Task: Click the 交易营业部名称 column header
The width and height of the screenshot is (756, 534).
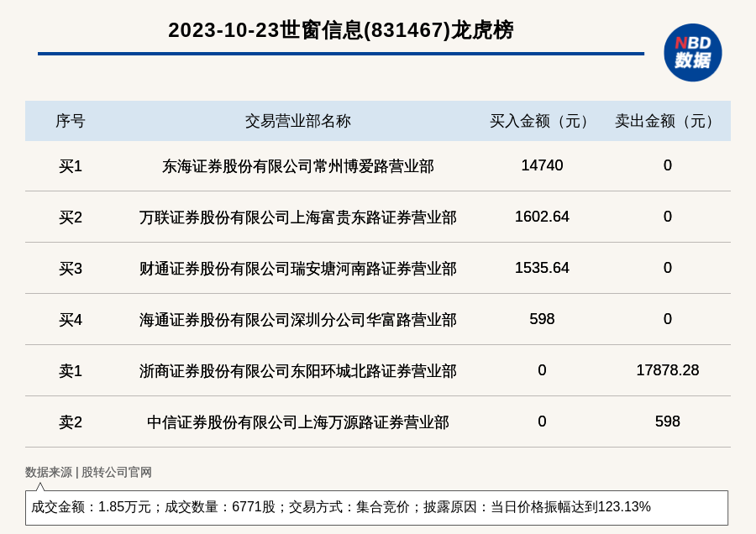Action: coord(298,121)
